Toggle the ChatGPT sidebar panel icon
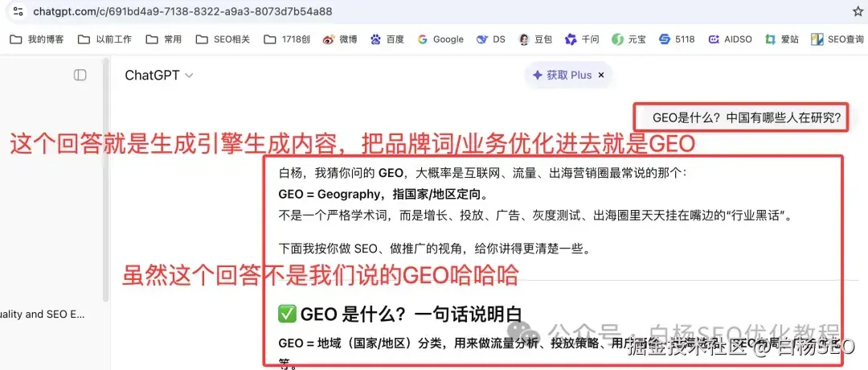The image size is (868, 370). [x=80, y=75]
